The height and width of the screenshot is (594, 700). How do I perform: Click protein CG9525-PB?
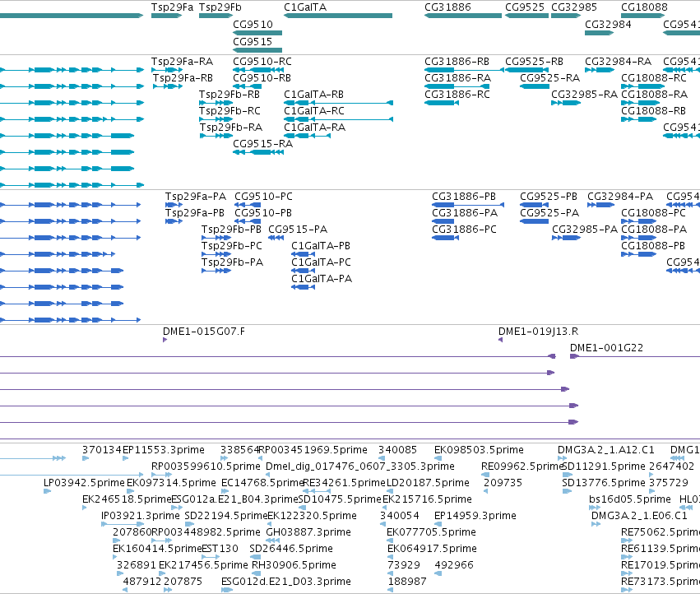coord(549,197)
